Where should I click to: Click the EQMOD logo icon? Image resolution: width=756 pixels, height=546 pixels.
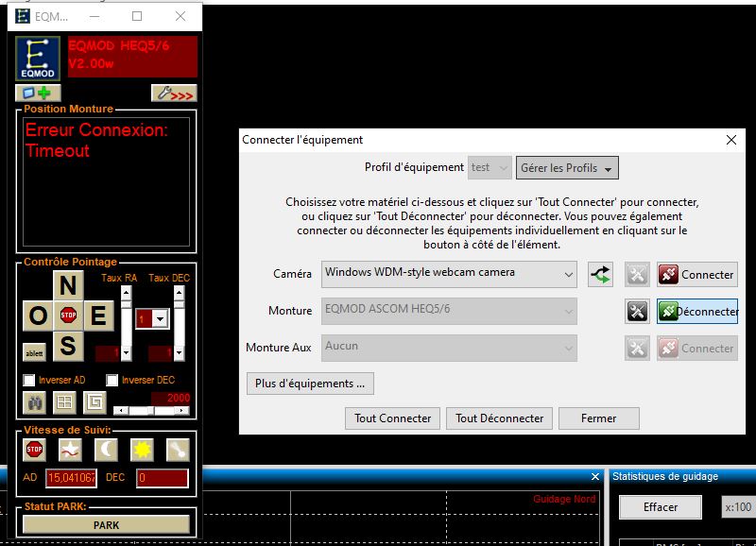[x=38, y=58]
